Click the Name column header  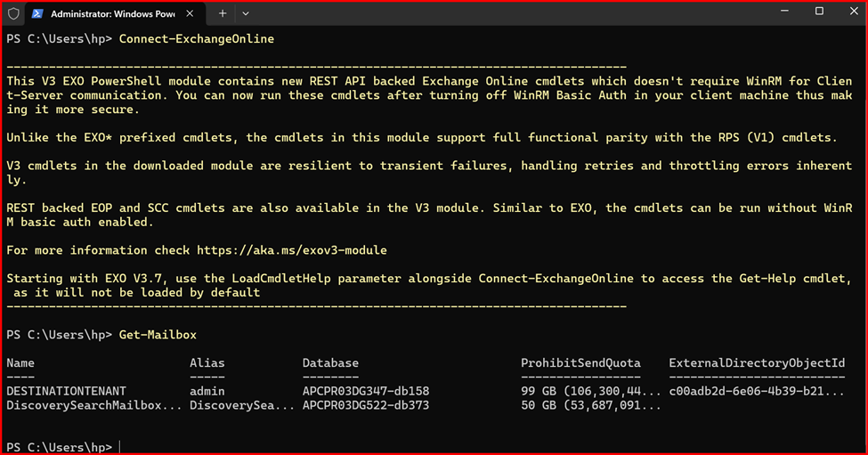click(x=20, y=363)
